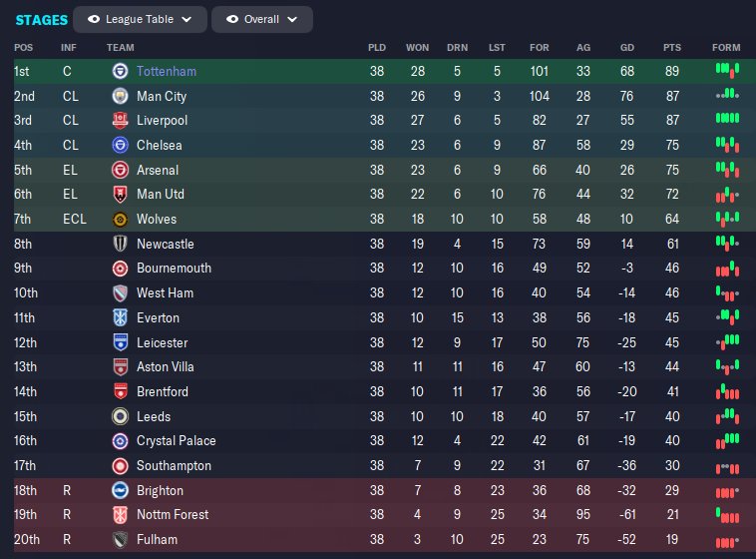Open the Arsenal team name link
756x559 pixels.
158,170
